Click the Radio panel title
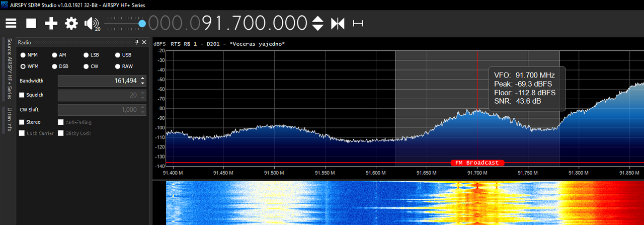This screenshot has height=225, width=644. [x=25, y=42]
